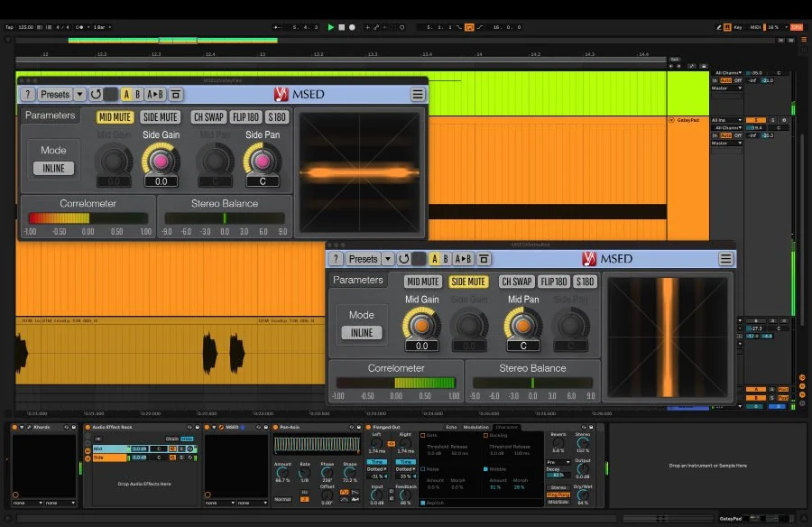812x527 pixels.
Task: Click Presets in the lower MSED window
Action: [x=363, y=259]
